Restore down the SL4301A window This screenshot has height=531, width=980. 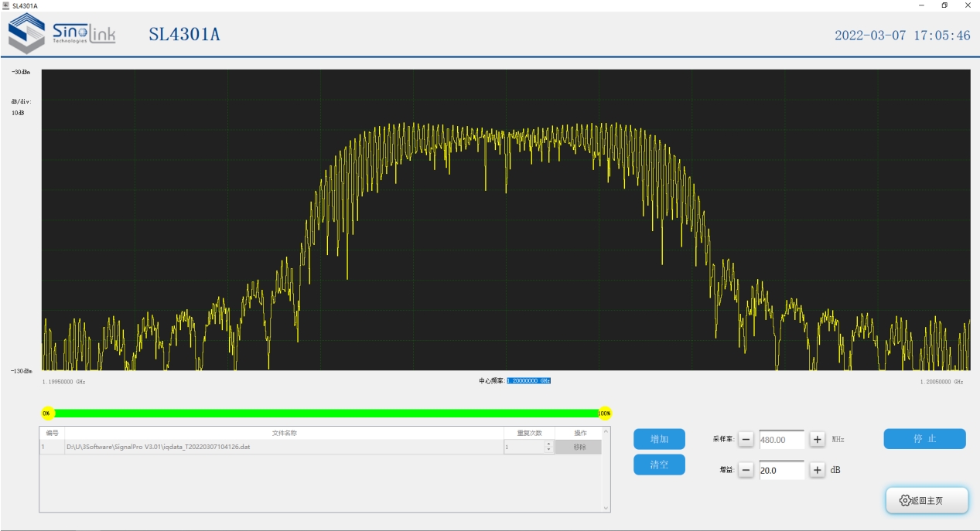[x=944, y=5]
